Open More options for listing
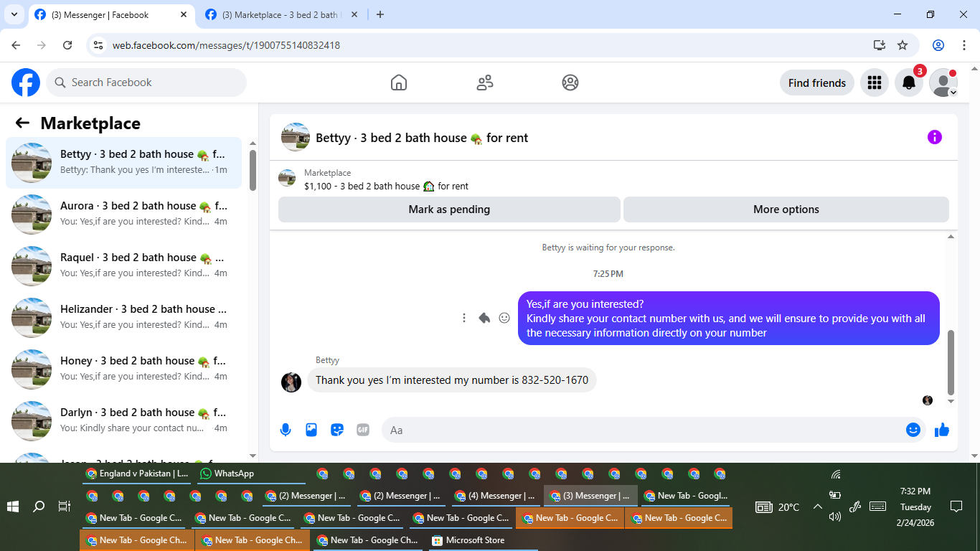This screenshot has height=551, width=980. pos(786,209)
